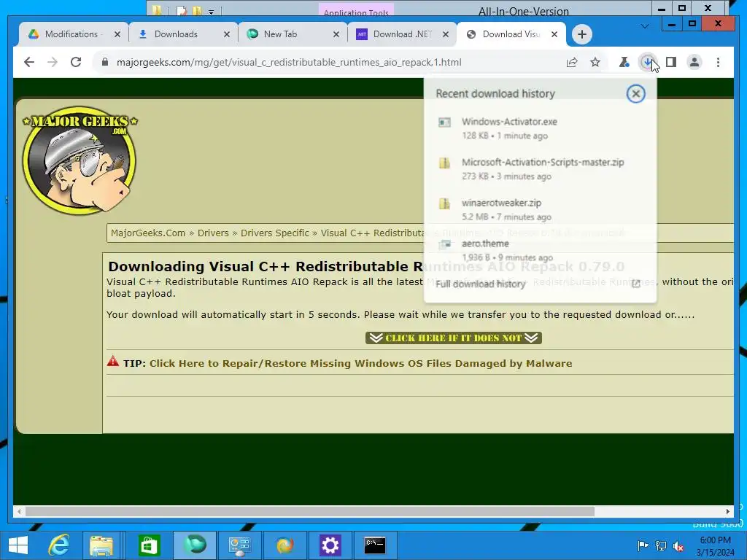747x560 pixels.
Task: Open the Chrome Labs flask icon
Action: point(624,62)
